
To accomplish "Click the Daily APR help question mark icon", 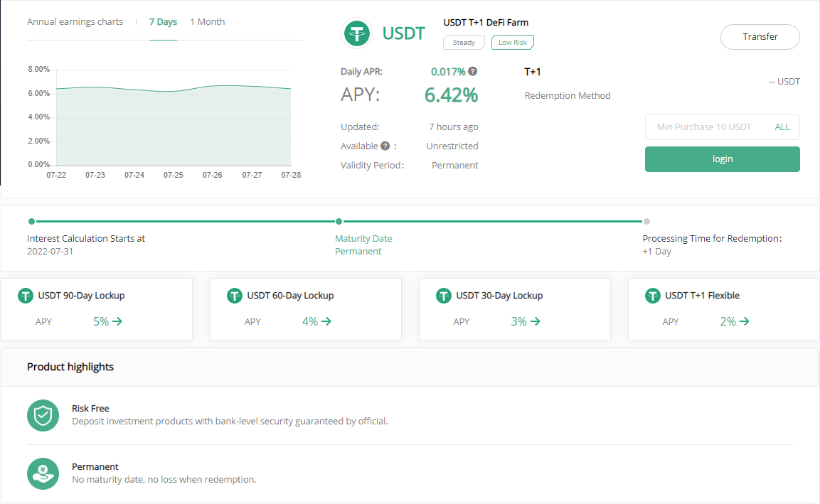I will (473, 71).
